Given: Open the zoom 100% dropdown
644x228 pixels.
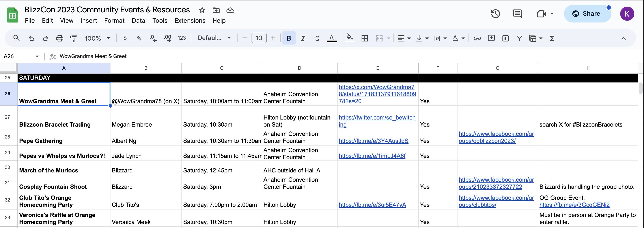Looking at the screenshot, I should pyautogui.click(x=97, y=38).
